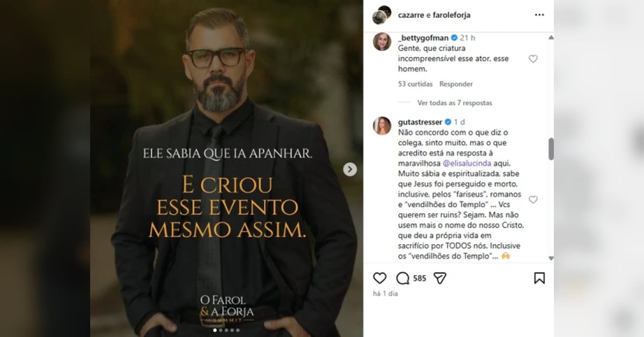
Task: Open _bettygofman profile avatar
Action: click(x=382, y=42)
